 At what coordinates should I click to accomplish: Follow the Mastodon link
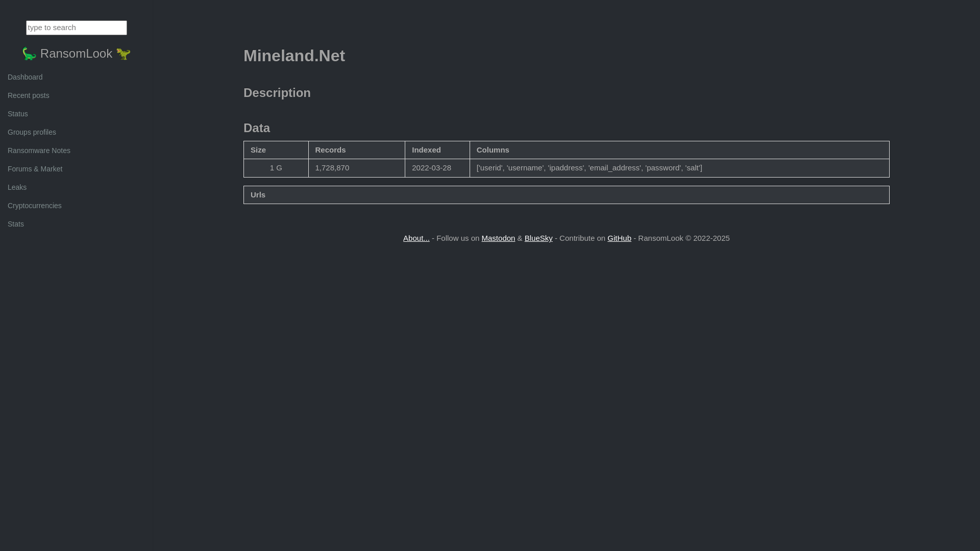coord(498,238)
